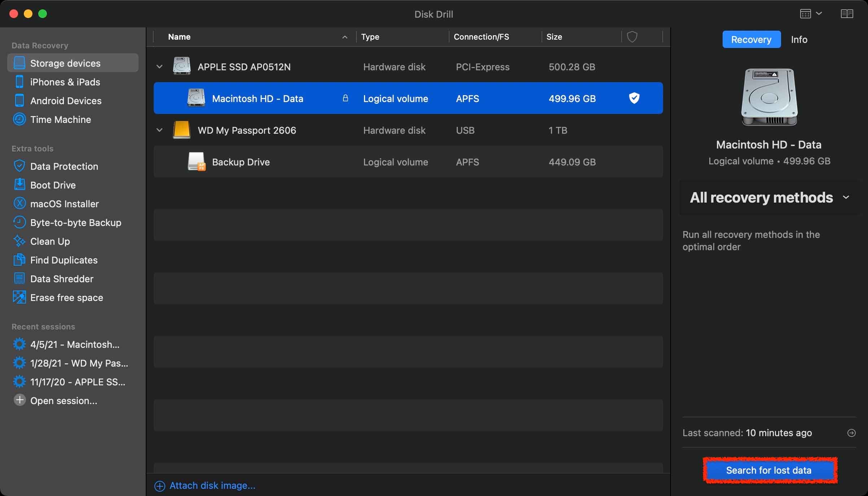
Task: Click Attach disk image link
Action: click(205, 486)
